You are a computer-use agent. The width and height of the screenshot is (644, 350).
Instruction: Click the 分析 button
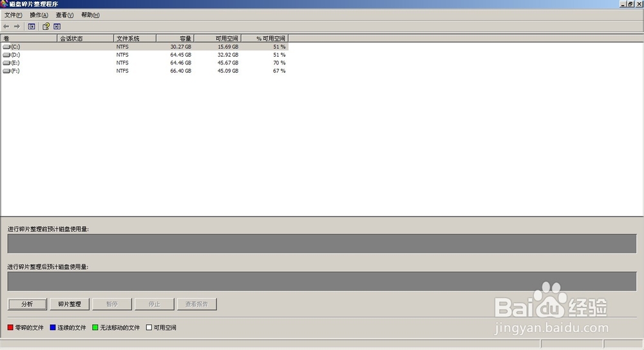(27, 304)
